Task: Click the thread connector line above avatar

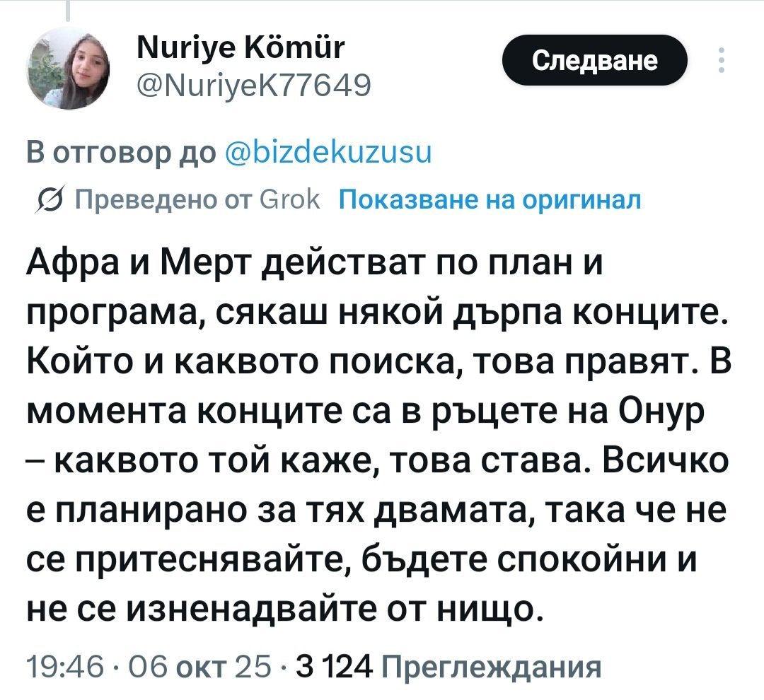Action: click(x=69, y=10)
